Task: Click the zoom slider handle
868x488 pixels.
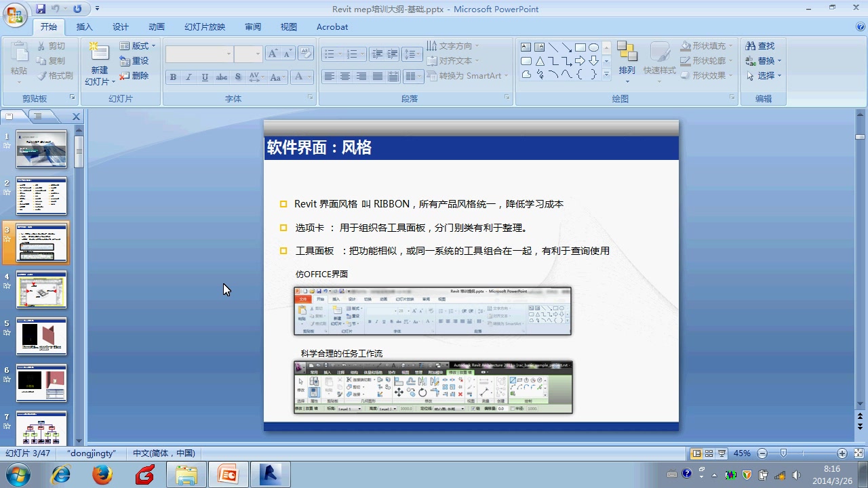Action: click(x=783, y=453)
